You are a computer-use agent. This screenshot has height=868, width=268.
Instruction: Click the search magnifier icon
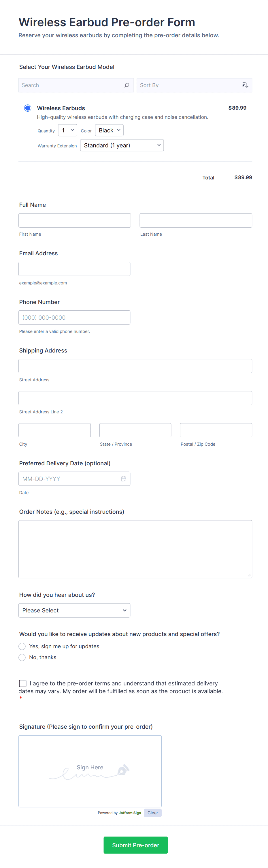127,85
